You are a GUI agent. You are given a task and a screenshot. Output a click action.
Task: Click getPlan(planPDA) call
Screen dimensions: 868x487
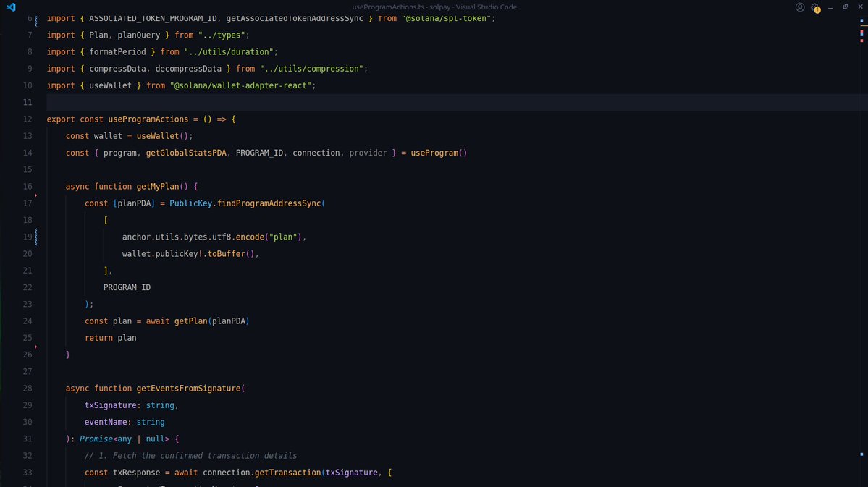pyautogui.click(x=212, y=321)
